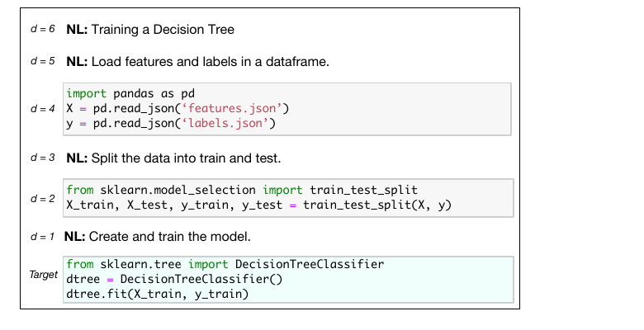Click the dtree.fit(X_train, y_train) line

pos(158,294)
